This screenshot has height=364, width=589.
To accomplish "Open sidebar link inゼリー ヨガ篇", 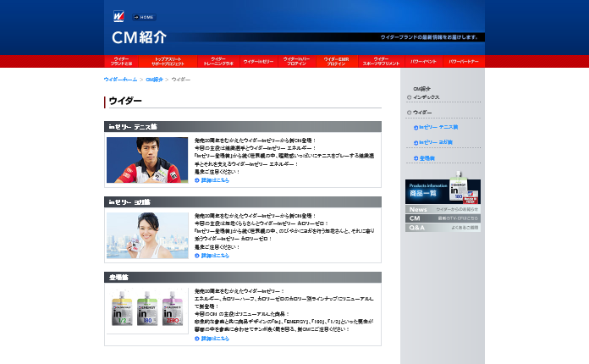I will (436, 142).
